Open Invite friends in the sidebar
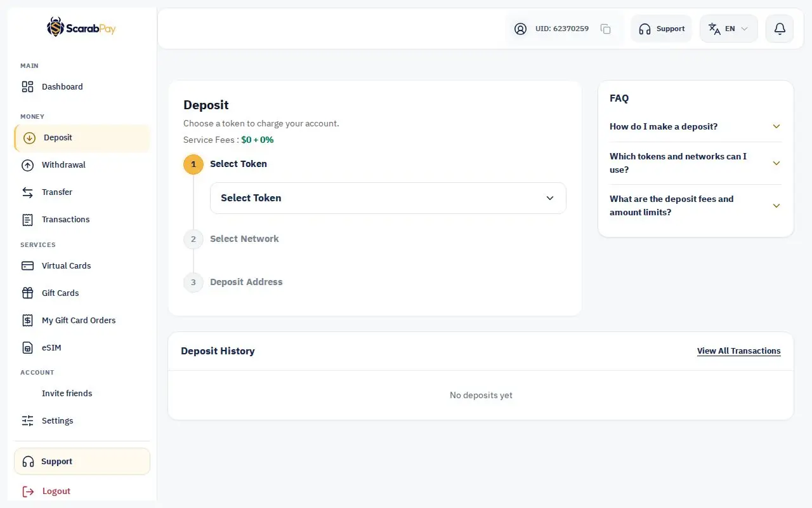 click(x=82, y=394)
